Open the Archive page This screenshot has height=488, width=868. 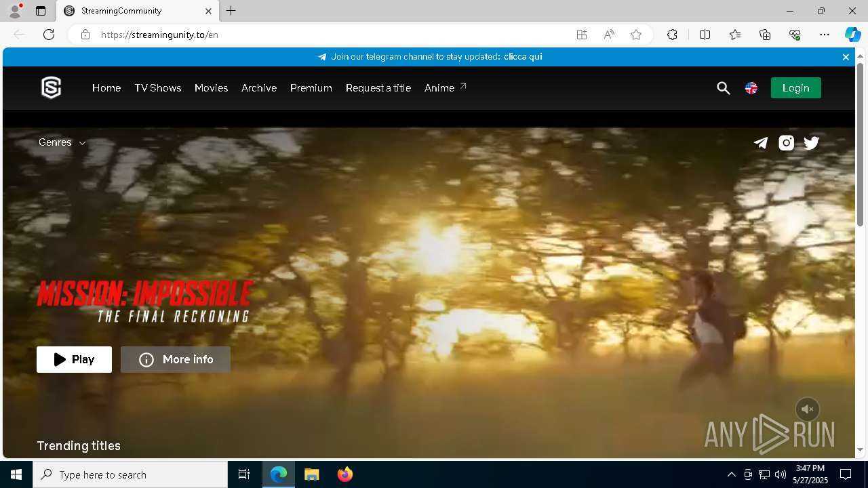pyautogui.click(x=259, y=88)
